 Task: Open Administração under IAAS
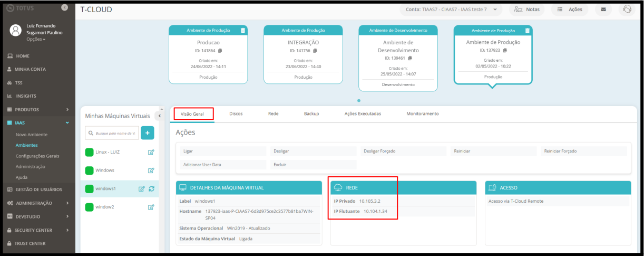click(31, 166)
